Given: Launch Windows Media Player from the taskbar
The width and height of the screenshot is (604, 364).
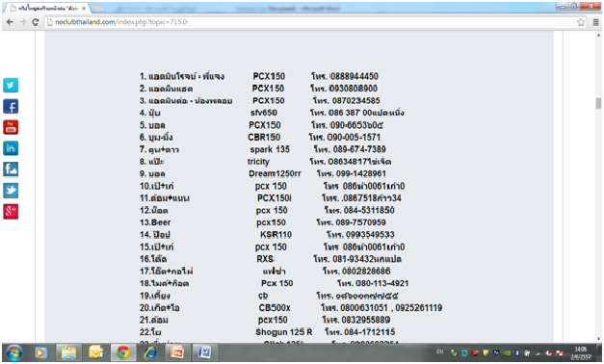Looking at the screenshot, I should [40, 352].
